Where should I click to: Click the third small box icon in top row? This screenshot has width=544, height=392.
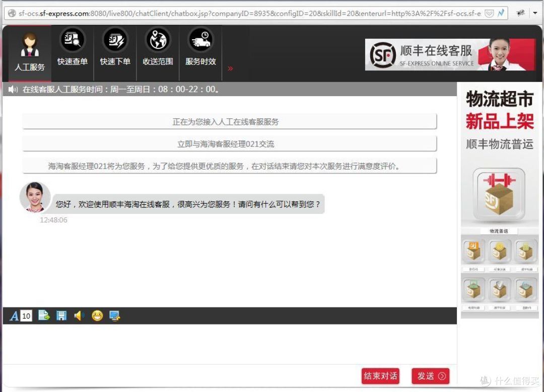[526, 251]
